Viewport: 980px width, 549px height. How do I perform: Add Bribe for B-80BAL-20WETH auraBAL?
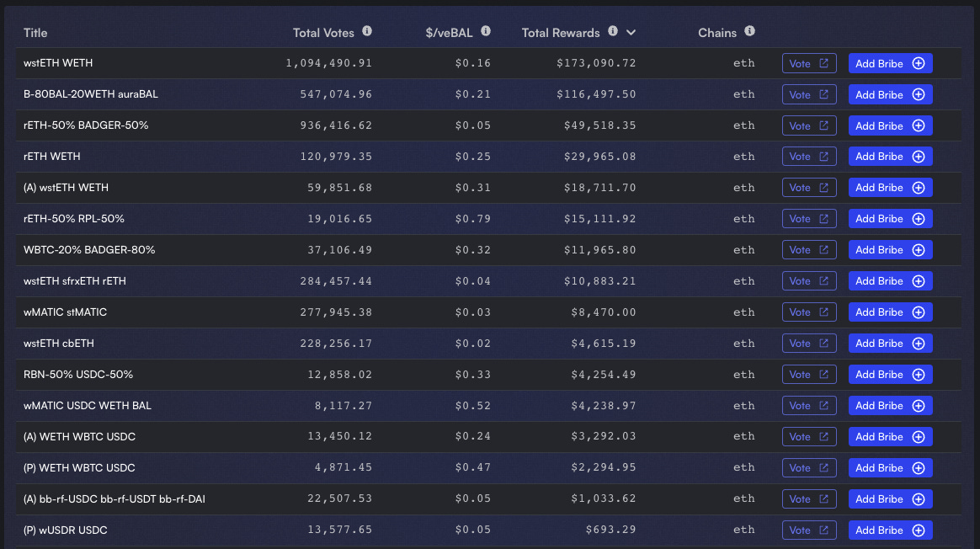tap(890, 94)
